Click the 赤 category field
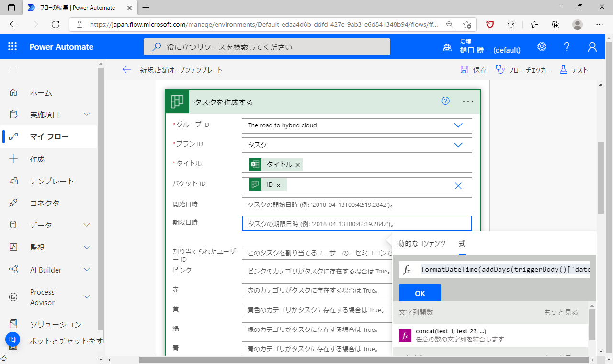 pos(317,290)
